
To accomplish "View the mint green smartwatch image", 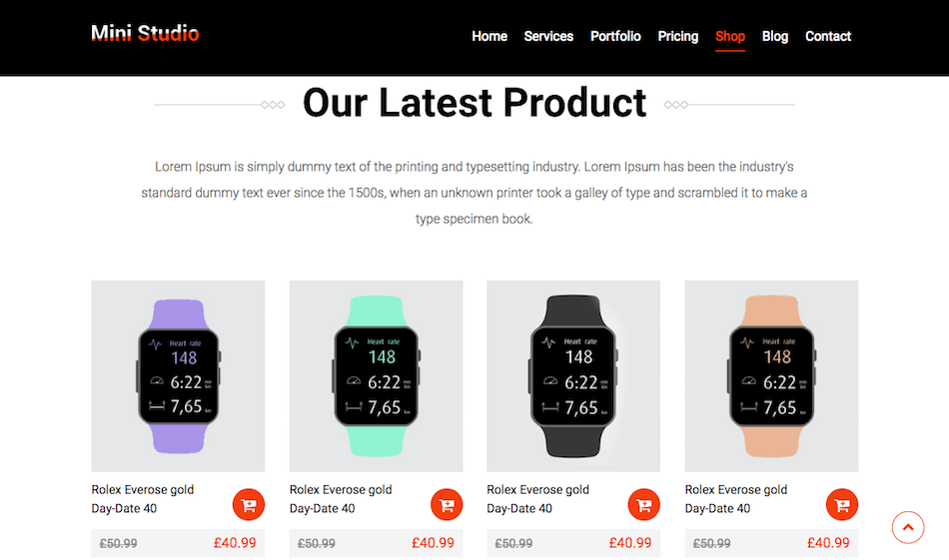I will [x=376, y=375].
